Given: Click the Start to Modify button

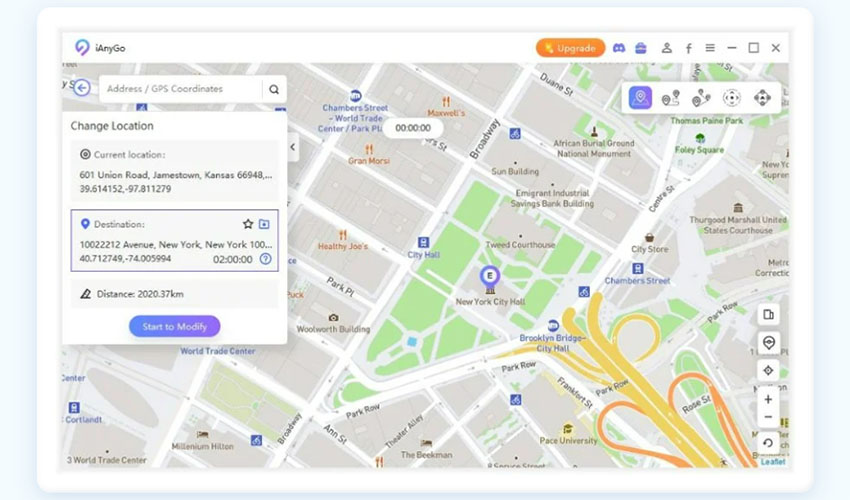Looking at the screenshot, I should click(175, 326).
